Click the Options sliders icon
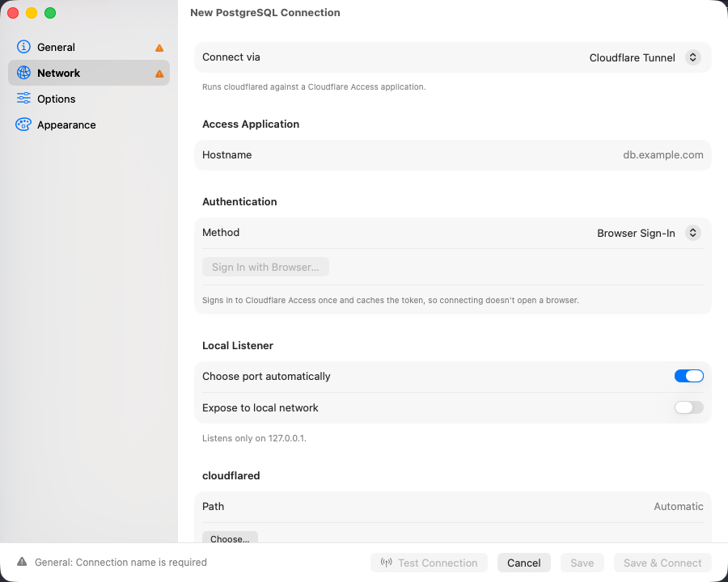 click(23, 99)
